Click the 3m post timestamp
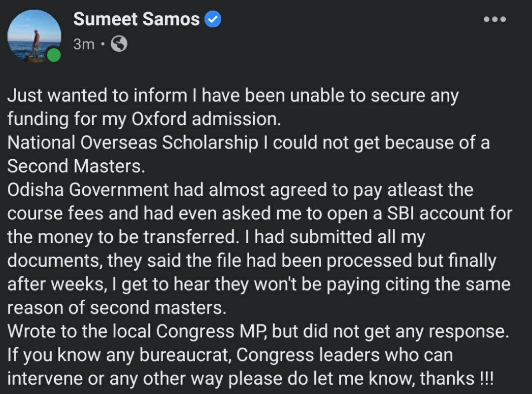 point(84,44)
